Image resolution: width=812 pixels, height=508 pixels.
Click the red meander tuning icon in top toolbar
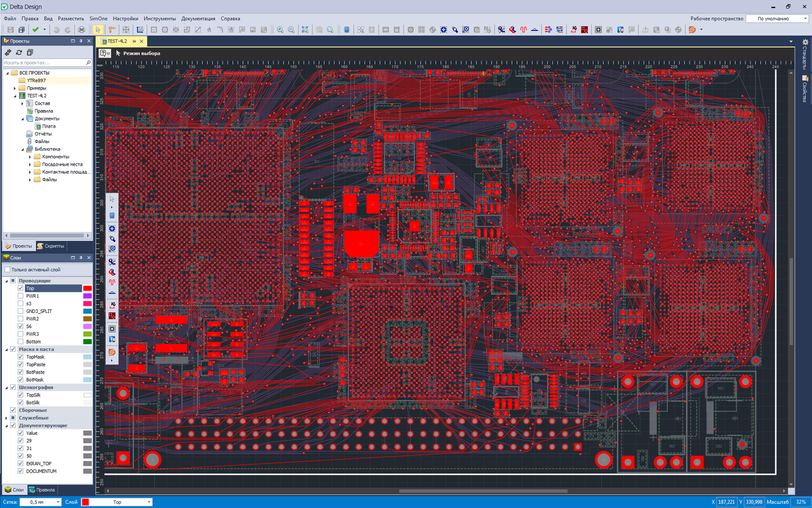tap(523, 29)
